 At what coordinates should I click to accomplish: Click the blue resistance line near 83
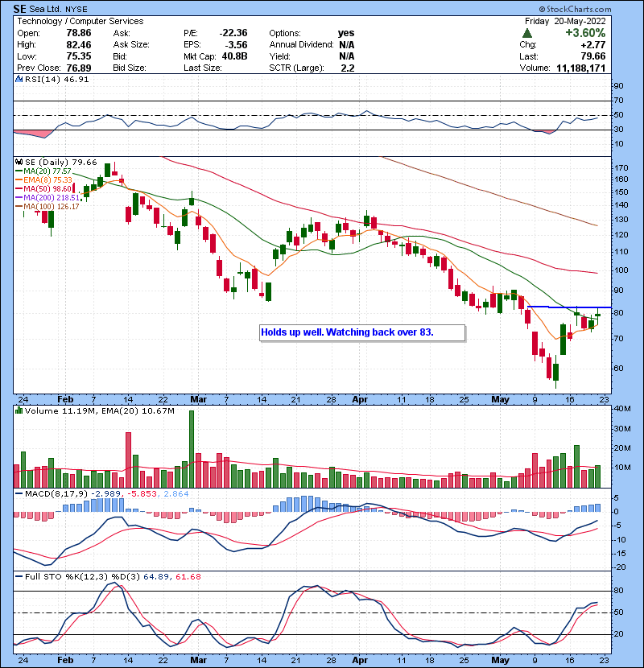pos(569,307)
